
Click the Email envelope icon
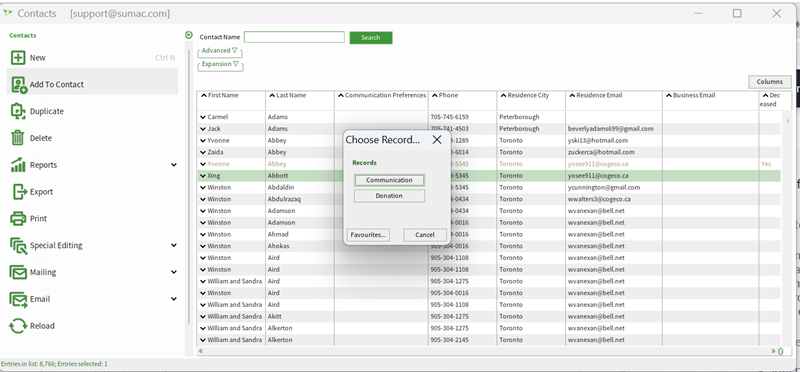pos(18,299)
